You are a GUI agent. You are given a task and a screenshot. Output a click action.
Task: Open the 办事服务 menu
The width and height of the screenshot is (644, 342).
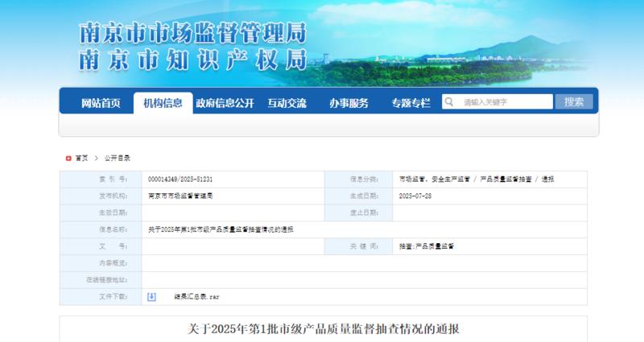point(349,103)
